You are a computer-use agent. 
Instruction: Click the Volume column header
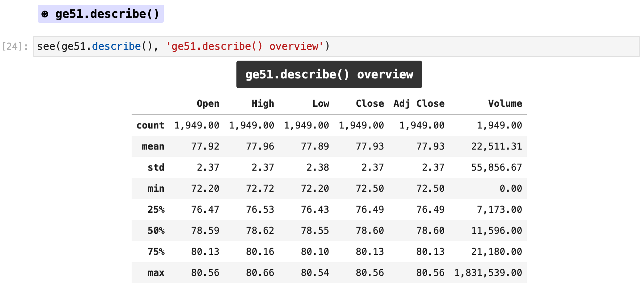point(505,103)
